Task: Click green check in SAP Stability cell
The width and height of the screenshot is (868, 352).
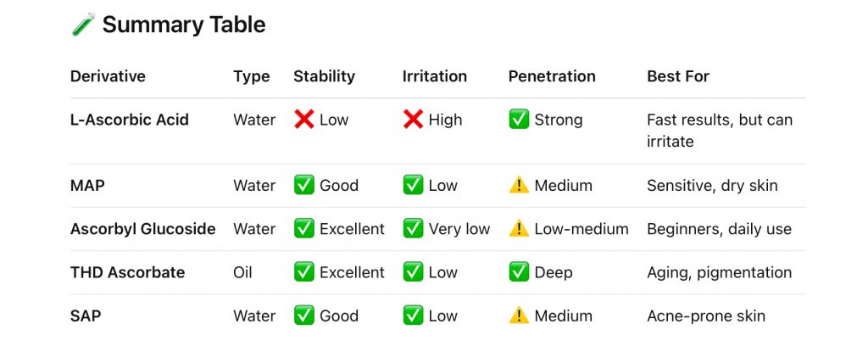Action: (304, 316)
